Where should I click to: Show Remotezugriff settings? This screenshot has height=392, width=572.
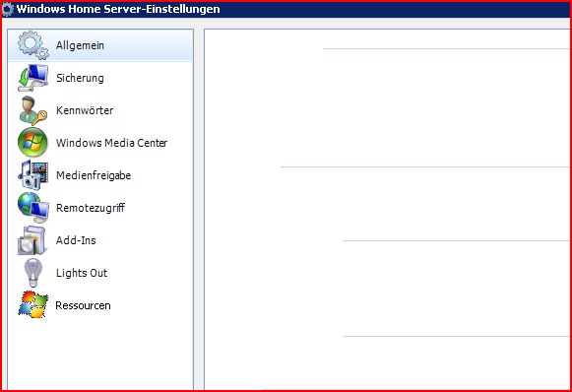coord(100,208)
